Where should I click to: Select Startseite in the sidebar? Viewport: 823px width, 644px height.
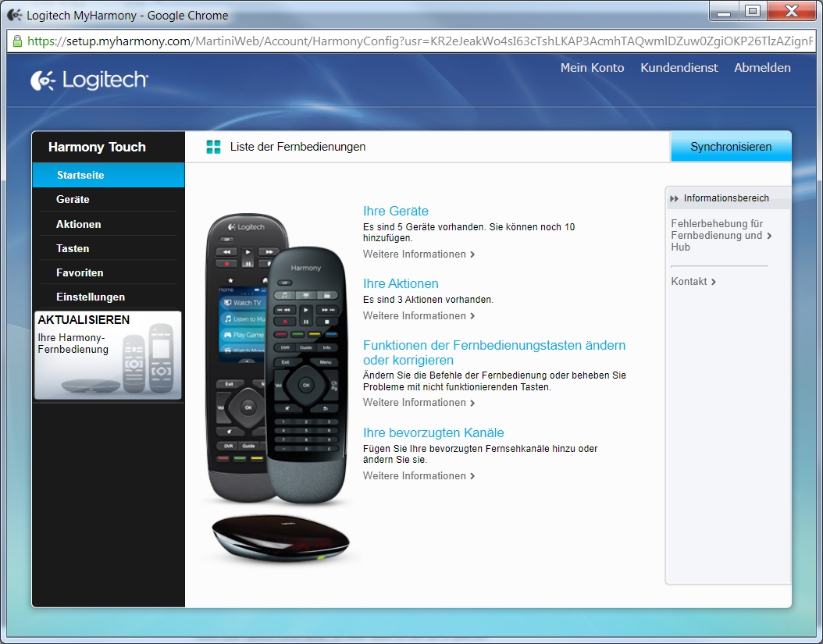click(80, 176)
